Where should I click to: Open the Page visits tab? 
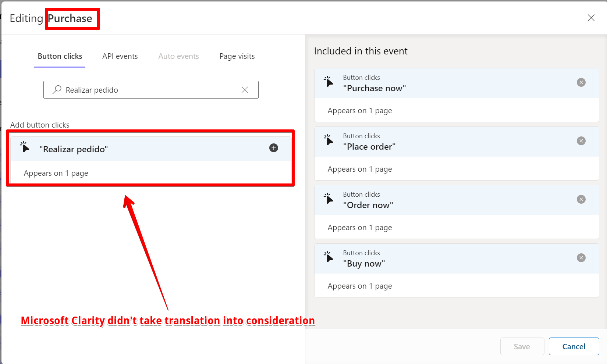point(237,56)
